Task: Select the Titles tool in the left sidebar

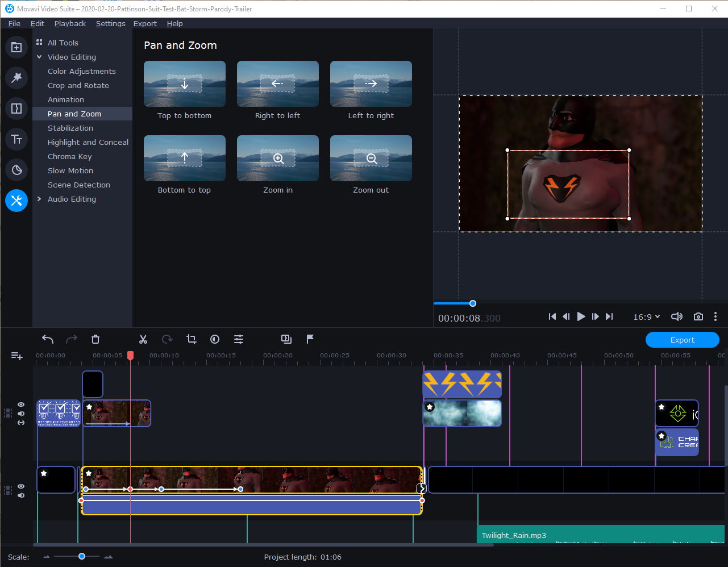Action: [x=16, y=139]
